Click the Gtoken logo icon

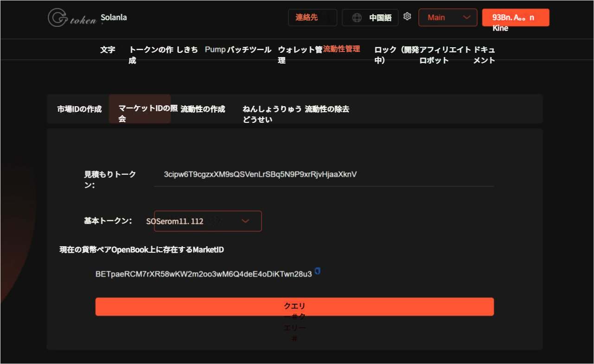coord(58,18)
